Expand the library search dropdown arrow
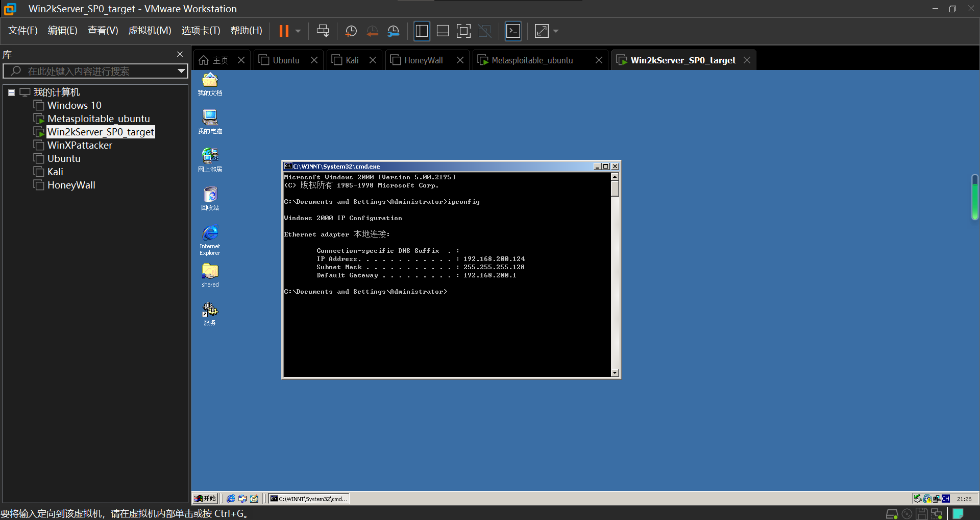This screenshot has width=980, height=520. point(181,71)
